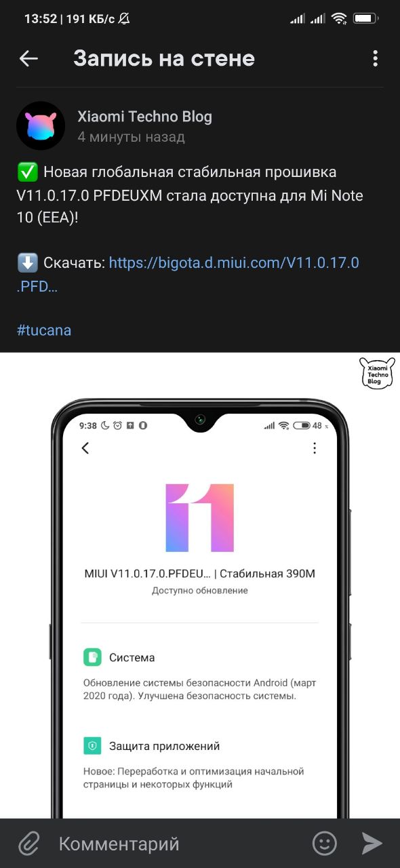Open the attached phone screenshot image
The image size is (400, 868).
(200, 585)
